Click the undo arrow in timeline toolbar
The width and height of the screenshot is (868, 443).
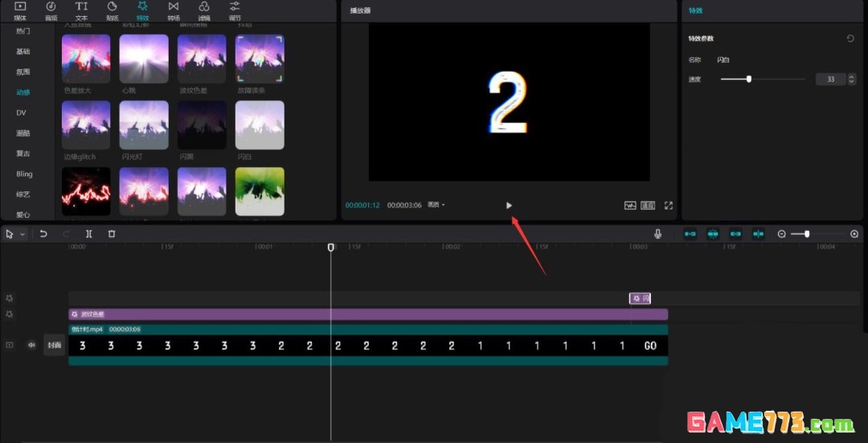[43, 234]
